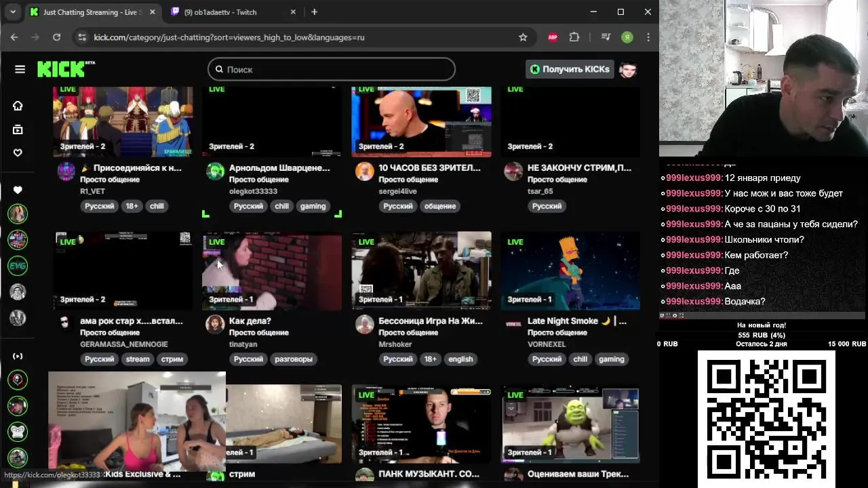Open ПАНК МУЗЫКАНТ. СО... stream title

click(429, 474)
